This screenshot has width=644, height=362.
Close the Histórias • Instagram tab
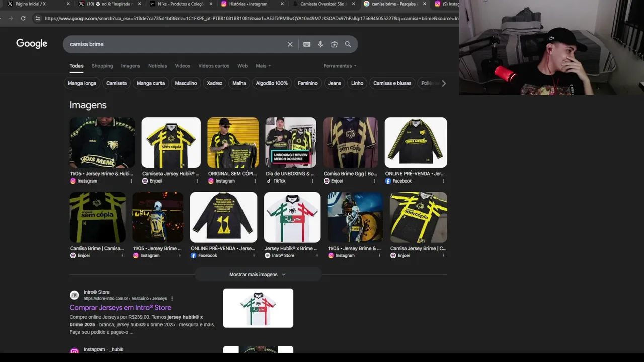[282, 4]
